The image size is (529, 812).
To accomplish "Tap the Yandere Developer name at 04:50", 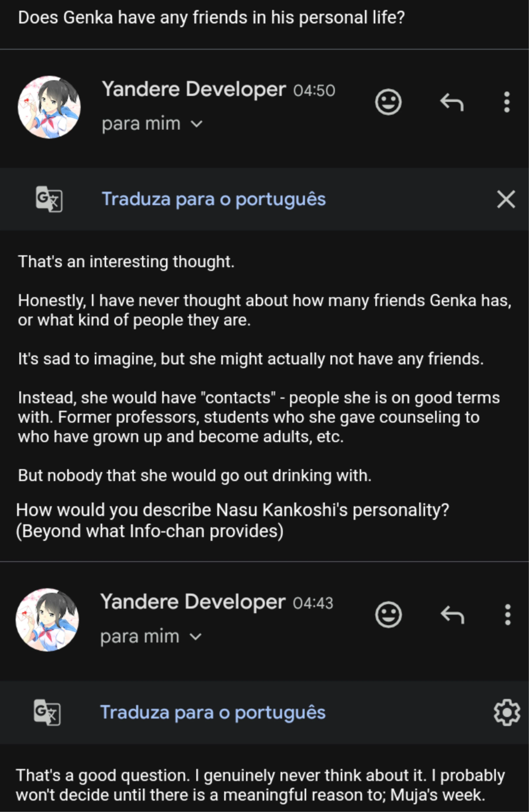I will point(194,89).
